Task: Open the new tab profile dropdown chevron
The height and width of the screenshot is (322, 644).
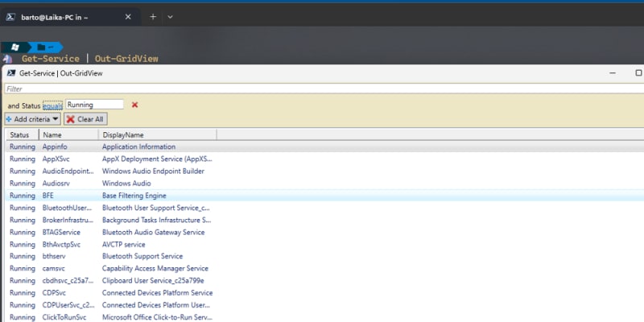Action: pyautogui.click(x=170, y=16)
